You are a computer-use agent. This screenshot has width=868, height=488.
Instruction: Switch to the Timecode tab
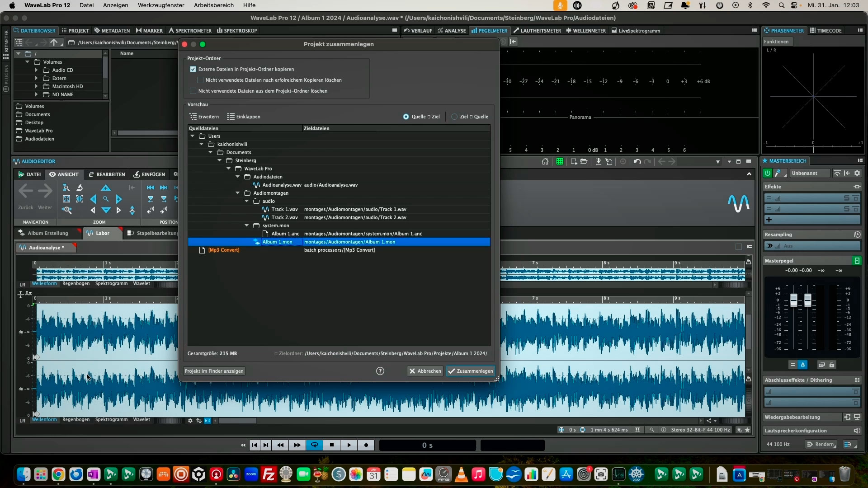pyautogui.click(x=826, y=31)
